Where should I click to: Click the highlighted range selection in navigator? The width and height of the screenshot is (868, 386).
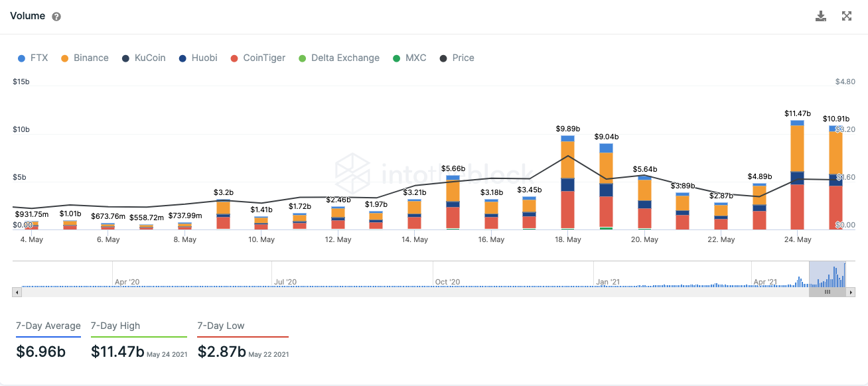click(828, 274)
